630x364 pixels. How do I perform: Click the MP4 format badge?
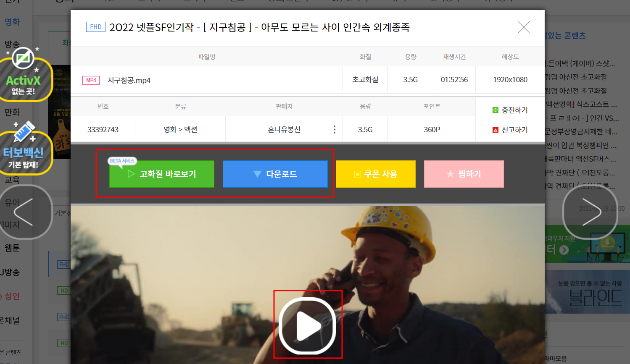[x=91, y=80]
